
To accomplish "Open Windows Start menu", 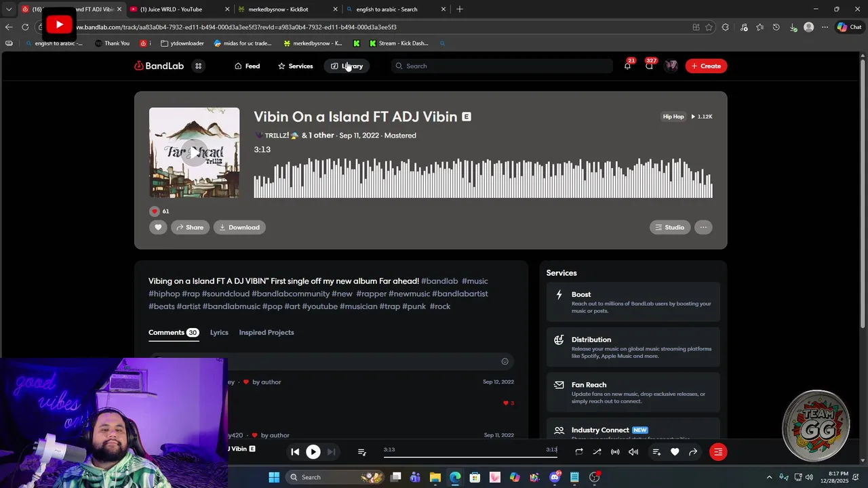I will coord(274,477).
